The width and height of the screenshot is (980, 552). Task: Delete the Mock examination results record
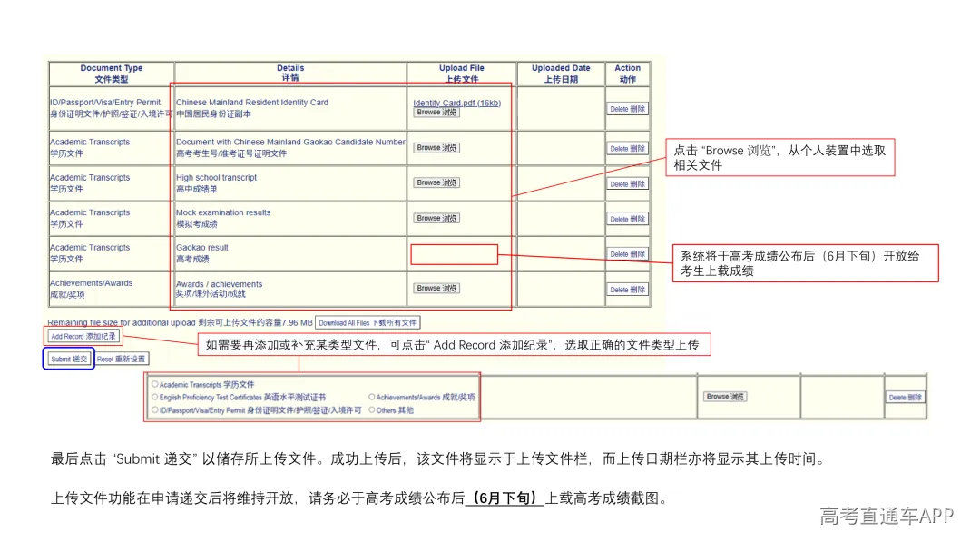[x=628, y=219]
